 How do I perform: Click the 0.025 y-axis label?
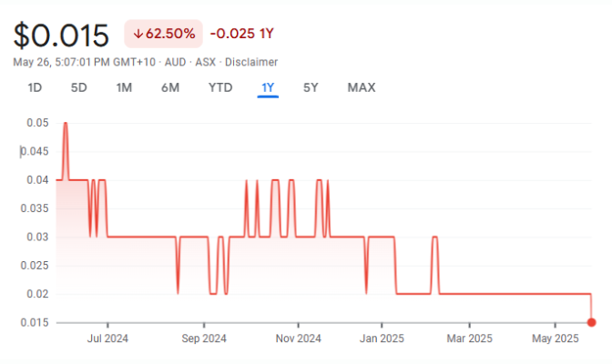point(35,266)
